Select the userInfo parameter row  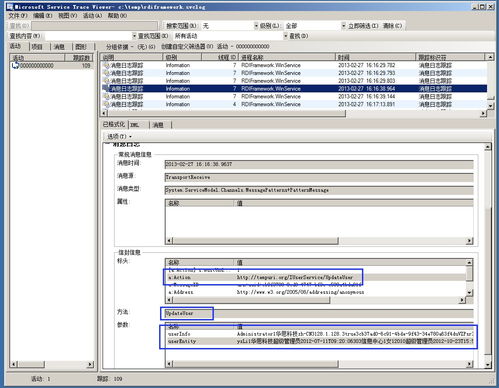[319, 334]
